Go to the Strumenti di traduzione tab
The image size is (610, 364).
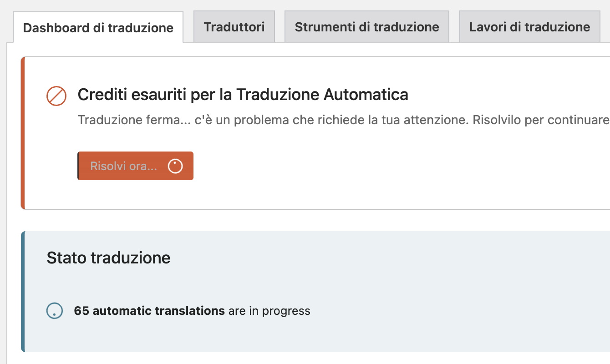pos(367,27)
